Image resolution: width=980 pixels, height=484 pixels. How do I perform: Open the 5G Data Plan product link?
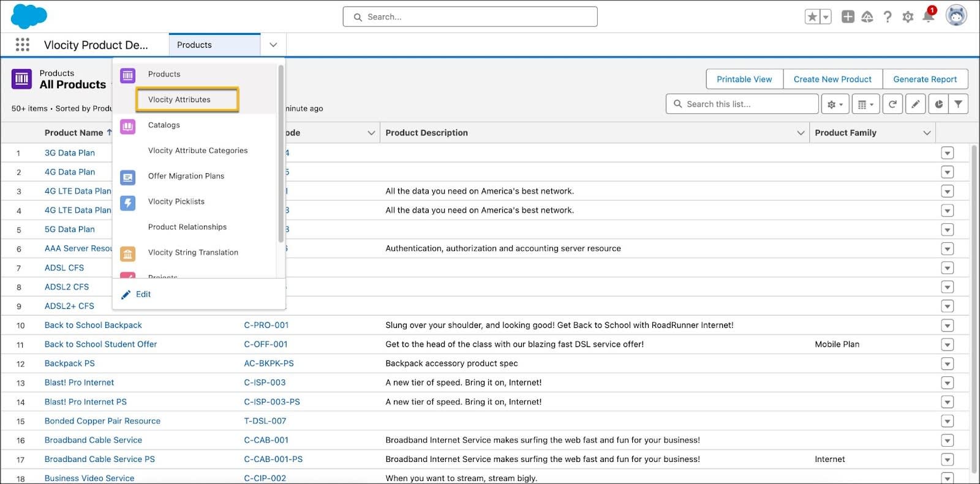click(x=70, y=229)
